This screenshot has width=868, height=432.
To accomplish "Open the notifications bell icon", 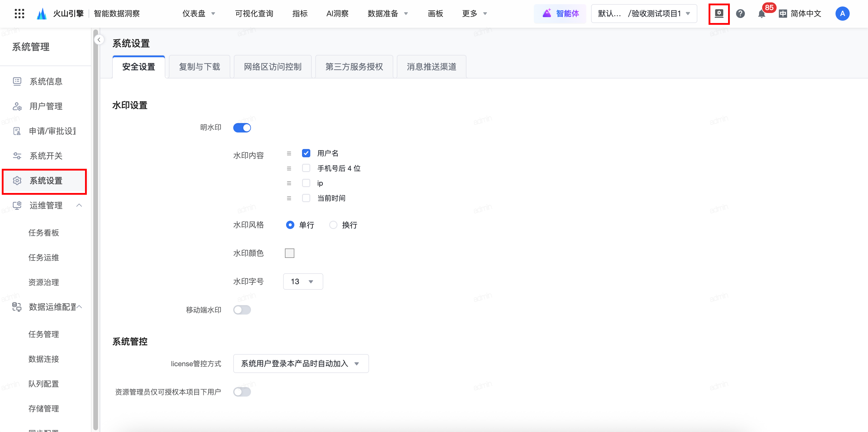I will pos(761,14).
